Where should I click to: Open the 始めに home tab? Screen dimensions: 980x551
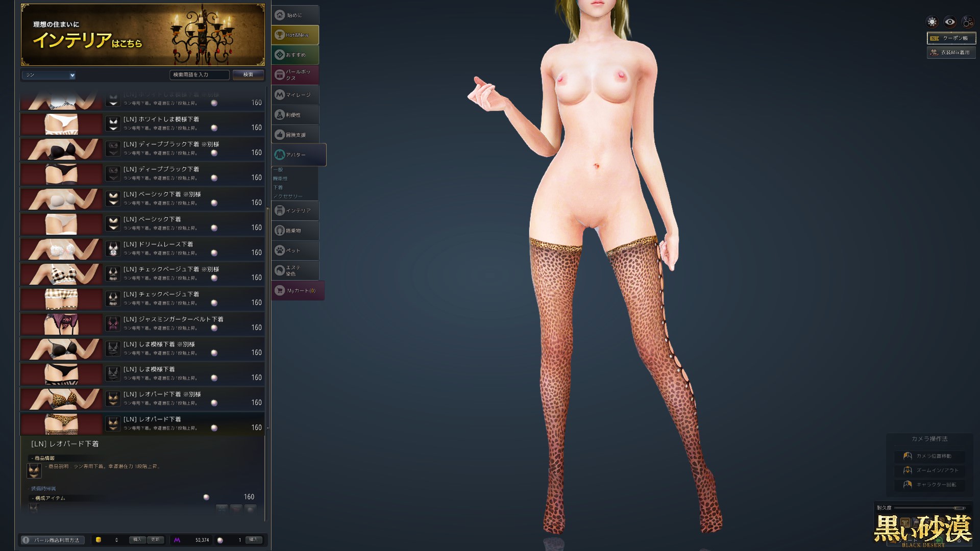(295, 15)
